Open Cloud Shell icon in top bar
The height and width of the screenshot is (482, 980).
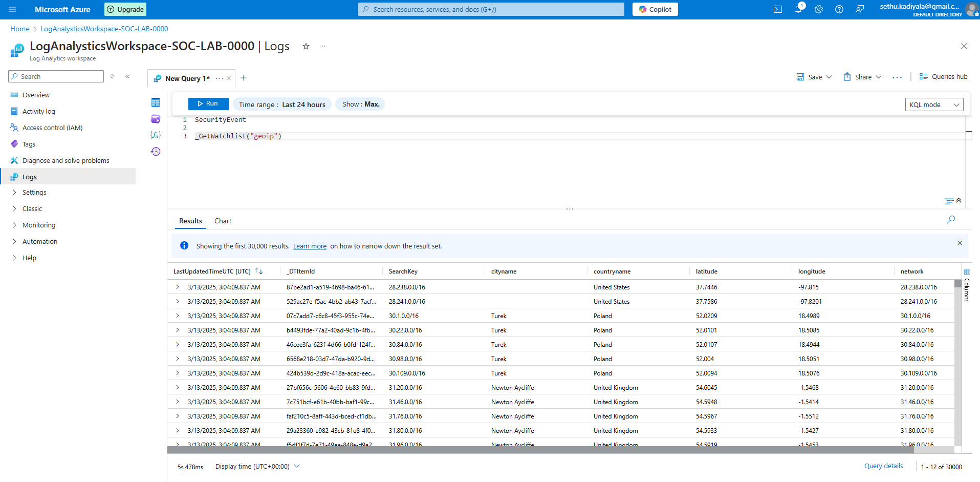(x=778, y=9)
